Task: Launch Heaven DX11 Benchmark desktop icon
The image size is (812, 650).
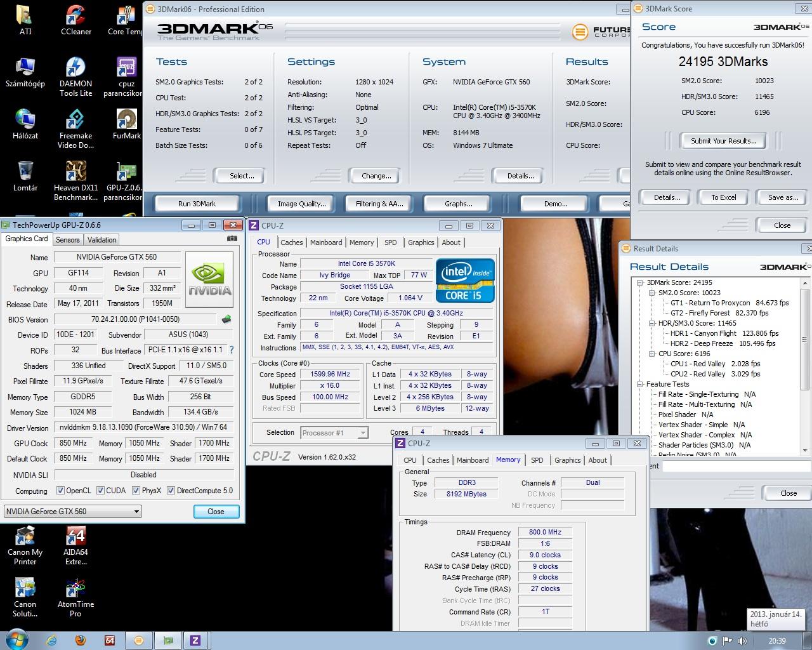Action: tap(76, 181)
